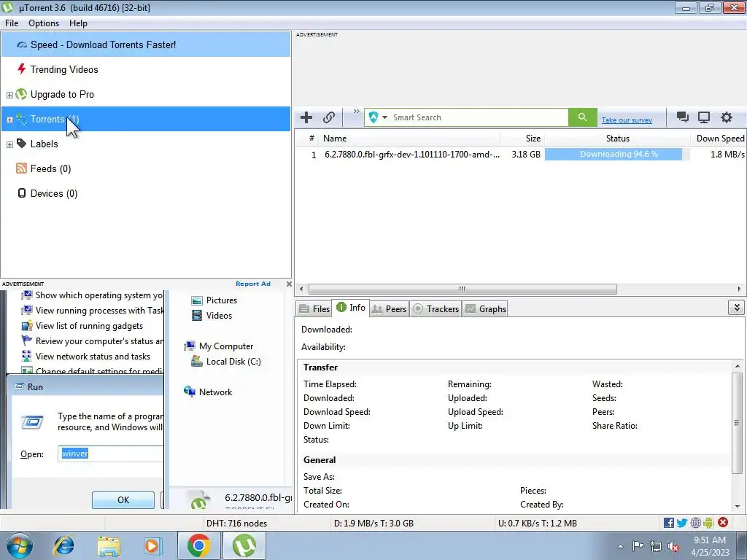Click the speedometer icon beside Speed entry

tap(22, 44)
